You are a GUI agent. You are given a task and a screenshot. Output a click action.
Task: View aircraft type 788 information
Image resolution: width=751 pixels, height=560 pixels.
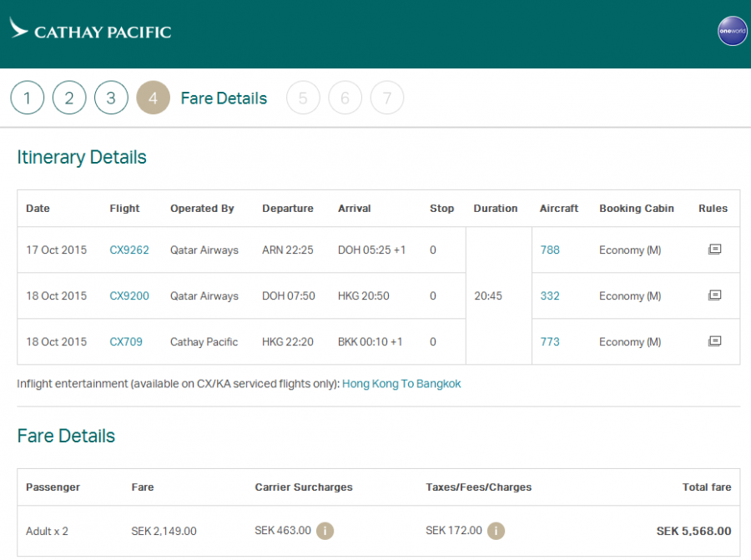tap(550, 250)
